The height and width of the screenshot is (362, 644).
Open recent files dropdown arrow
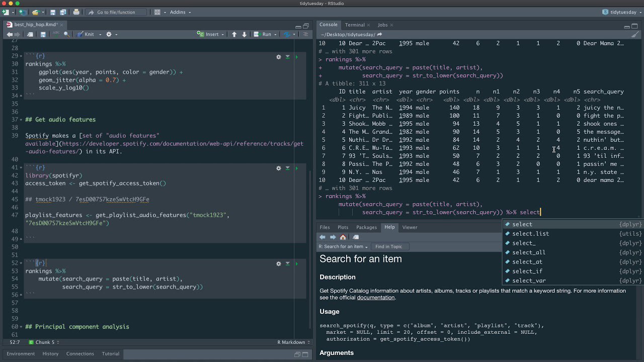pos(42,12)
